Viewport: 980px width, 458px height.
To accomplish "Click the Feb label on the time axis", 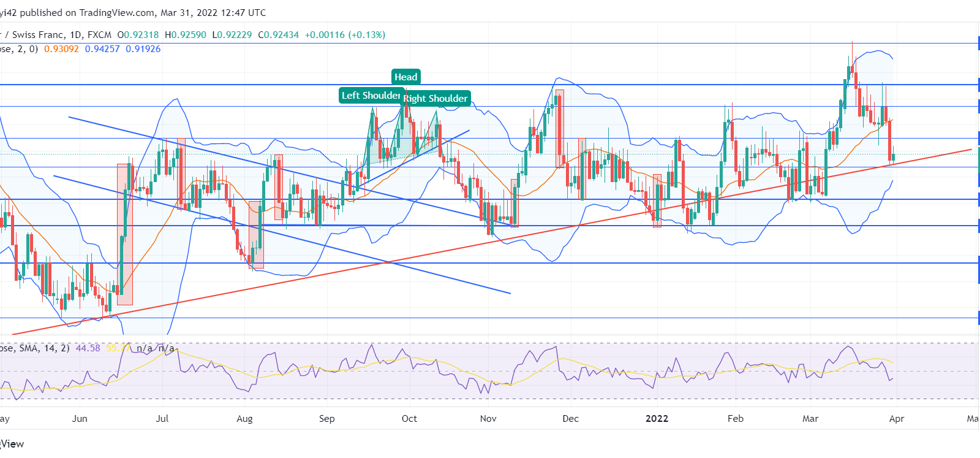I will 736,419.
